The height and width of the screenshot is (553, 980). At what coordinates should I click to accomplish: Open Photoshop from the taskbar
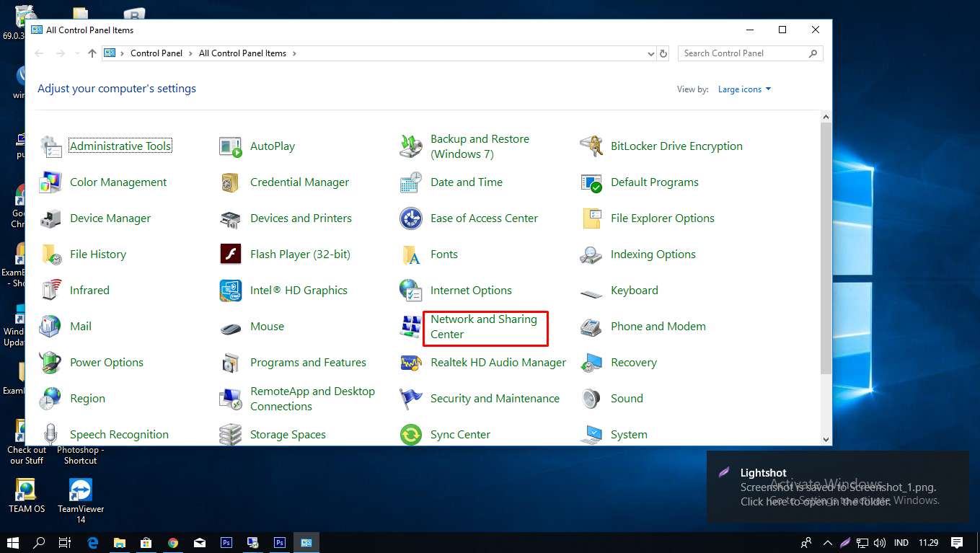226,542
